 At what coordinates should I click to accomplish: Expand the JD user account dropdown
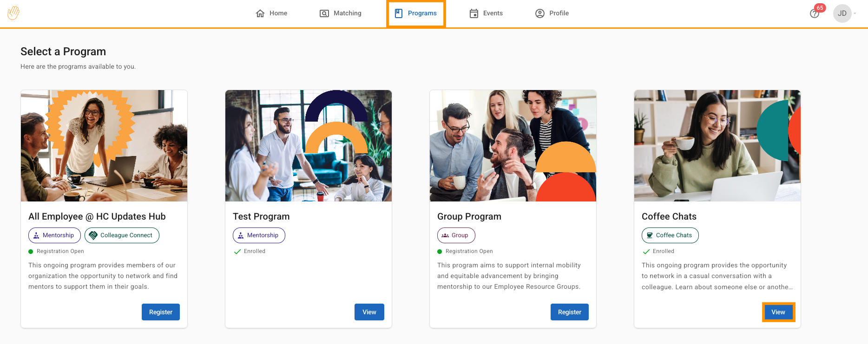(845, 13)
